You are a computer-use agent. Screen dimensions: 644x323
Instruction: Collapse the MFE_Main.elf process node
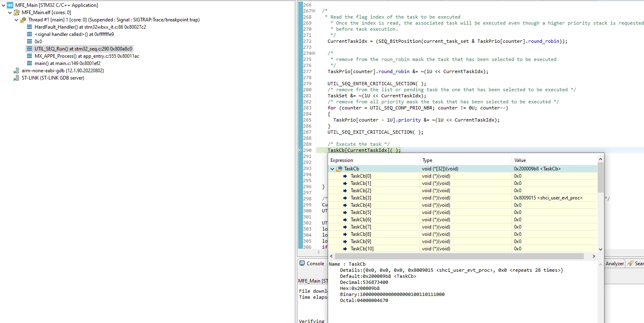tap(10, 13)
